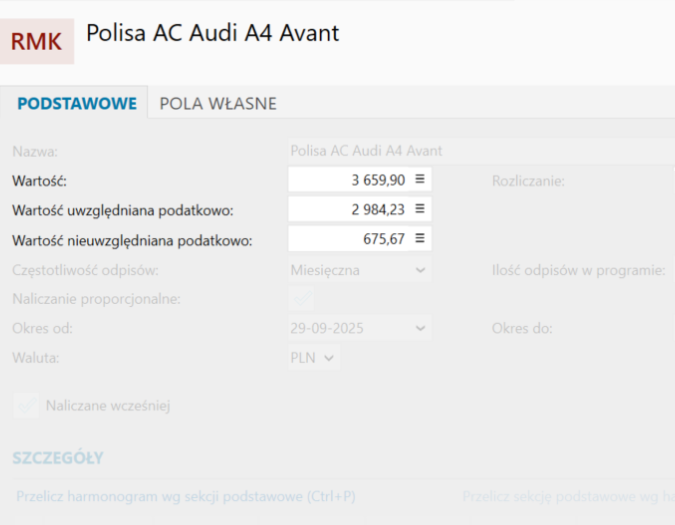Select the Wartość uwzględniana podatkowo input
The width and height of the screenshot is (675, 525).
tap(350, 209)
